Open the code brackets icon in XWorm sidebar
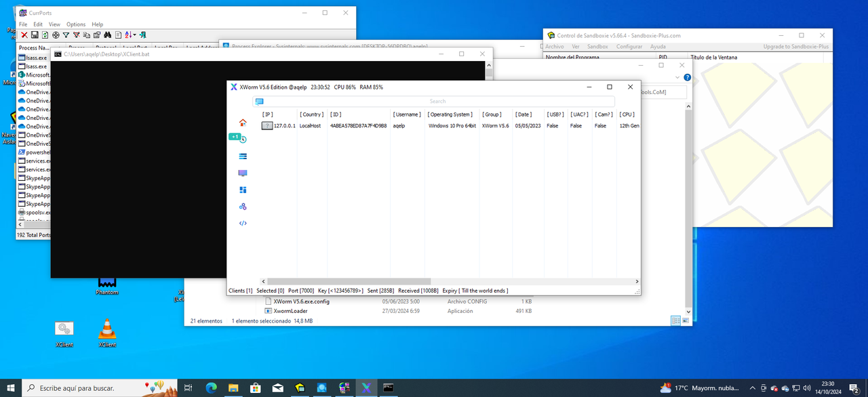Screen dimensions: 868x397 click(x=243, y=223)
